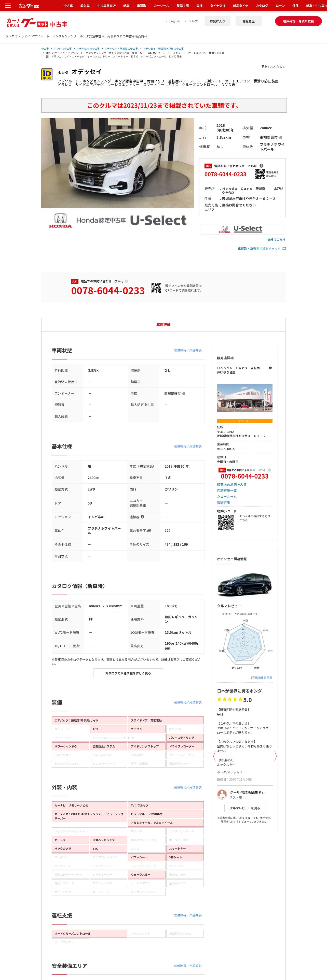
Task: Click 装備略号／用語解説 link beside 基本仕様
Action: point(188,446)
